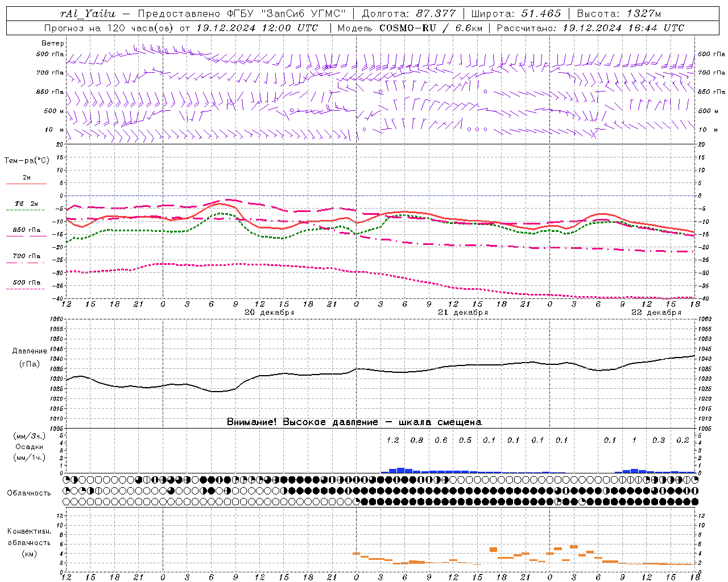Click the 'Модель COSMO-RU / 6.6км' text
This screenshot has width=728, height=582.
pyautogui.click(x=409, y=28)
